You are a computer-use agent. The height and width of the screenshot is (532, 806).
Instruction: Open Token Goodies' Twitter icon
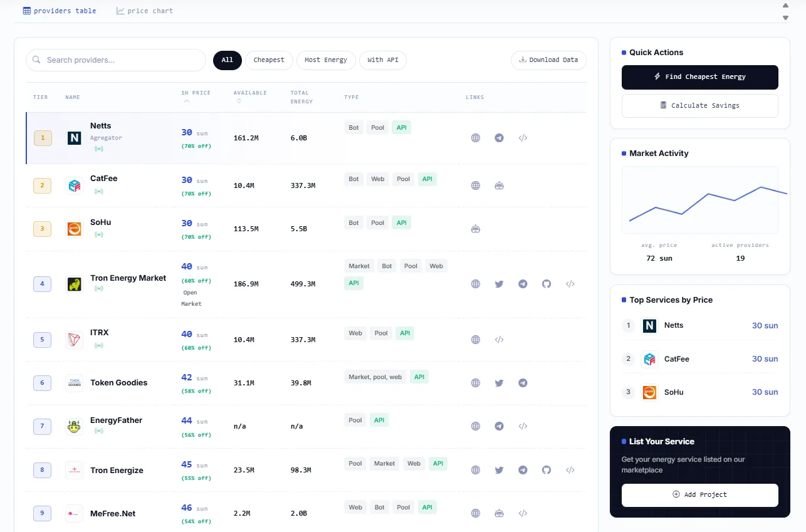[499, 383]
